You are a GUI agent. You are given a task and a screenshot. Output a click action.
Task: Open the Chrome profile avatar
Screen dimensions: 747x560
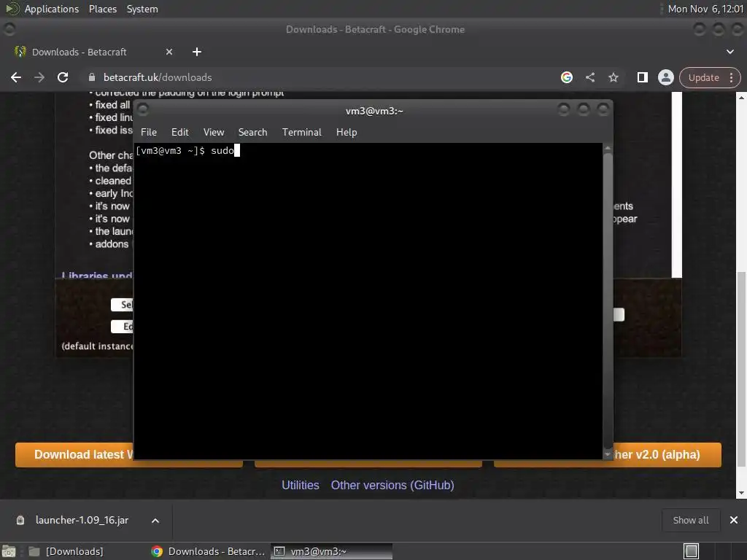pyautogui.click(x=665, y=77)
